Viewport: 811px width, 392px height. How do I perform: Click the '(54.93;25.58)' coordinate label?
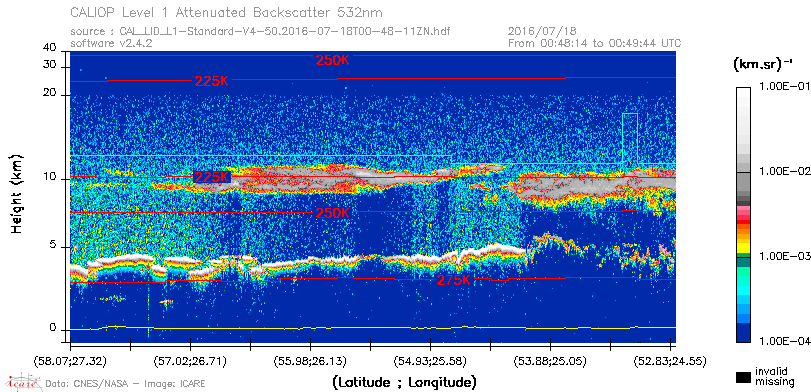pyautogui.click(x=430, y=360)
